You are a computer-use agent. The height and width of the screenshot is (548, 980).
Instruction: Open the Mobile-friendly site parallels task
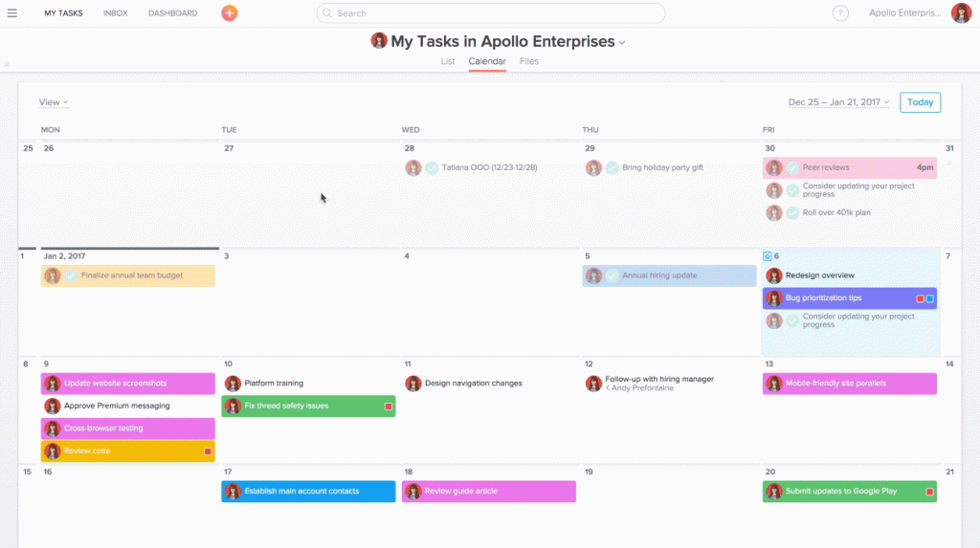click(850, 384)
